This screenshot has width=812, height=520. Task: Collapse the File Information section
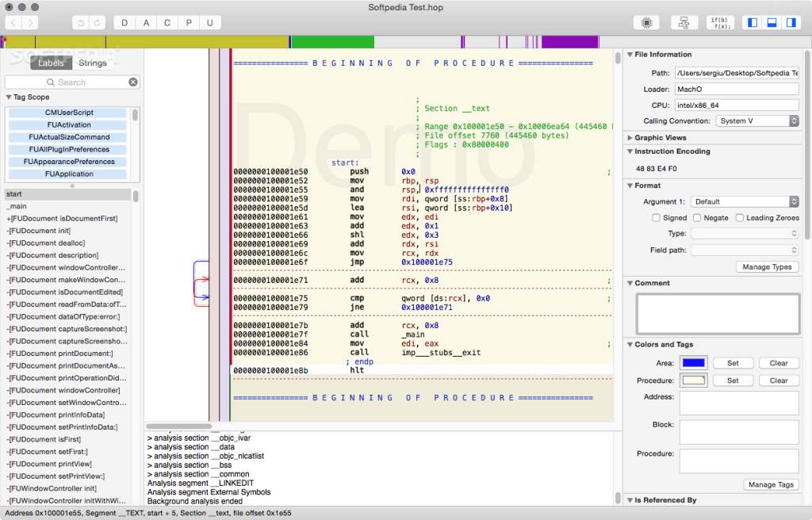[630, 55]
